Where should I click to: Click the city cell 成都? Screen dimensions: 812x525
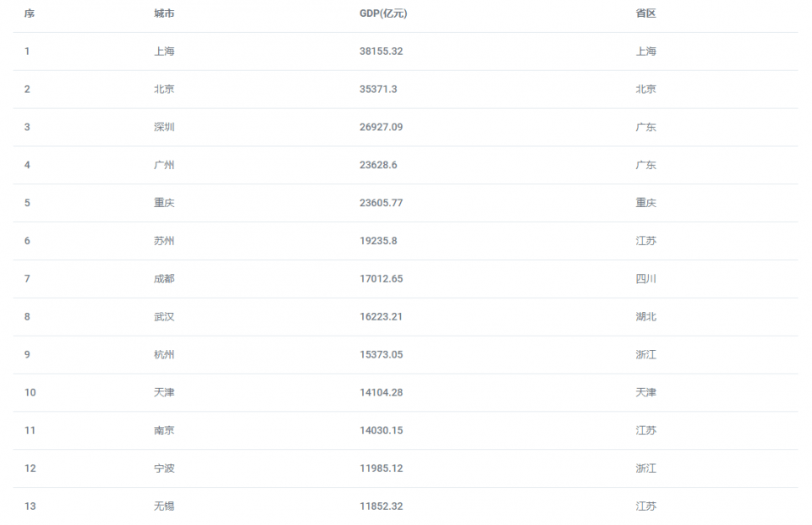click(163, 278)
